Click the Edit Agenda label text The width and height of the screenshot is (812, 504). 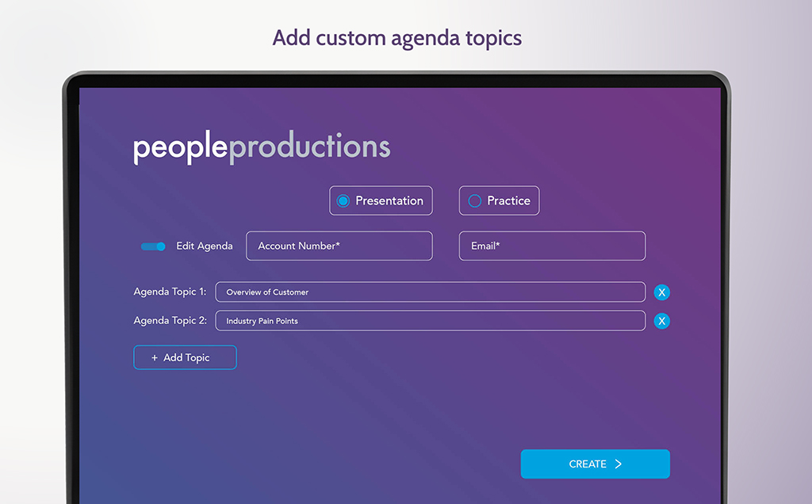click(205, 246)
